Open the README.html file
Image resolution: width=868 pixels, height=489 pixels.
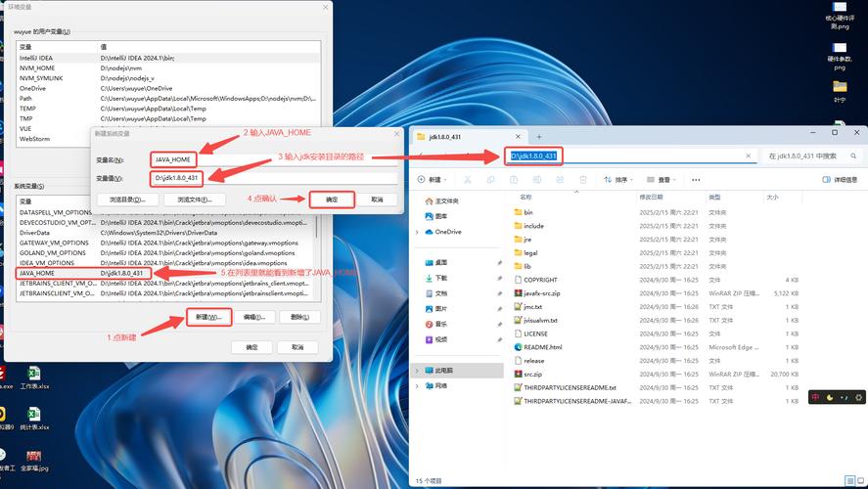[x=541, y=347]
